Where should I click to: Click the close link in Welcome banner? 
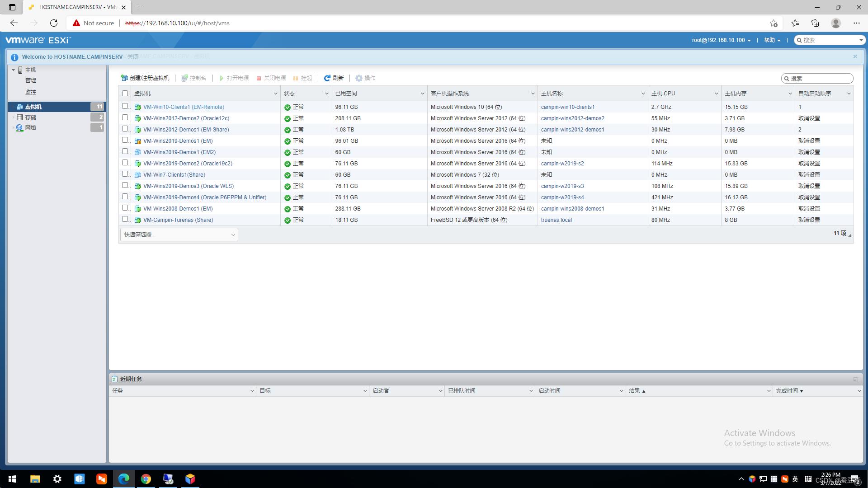[133, 57]
